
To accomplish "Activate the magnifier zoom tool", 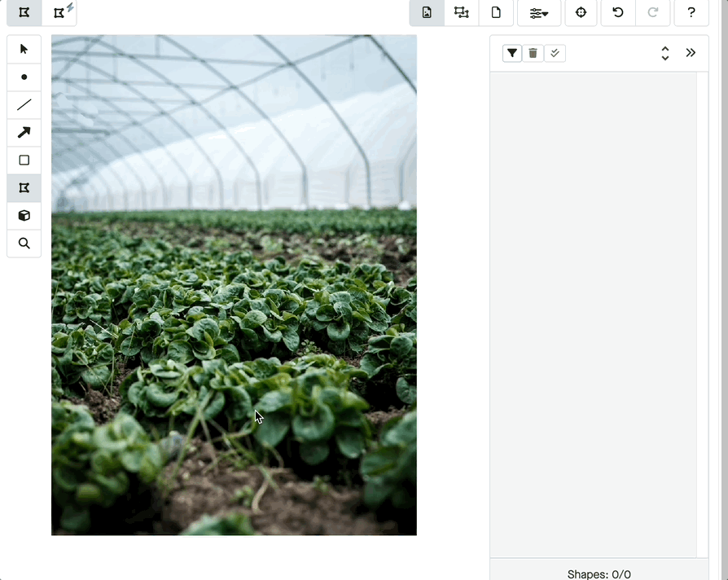I will [x=24, y=244].
